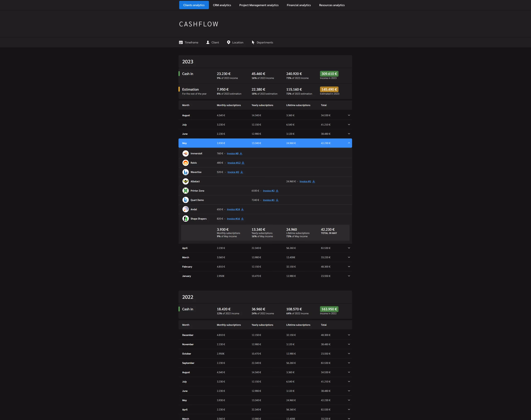Download Wavertise Invoice #2 via arrow icon
Viewport: 531px width, 420px height.
241,172
